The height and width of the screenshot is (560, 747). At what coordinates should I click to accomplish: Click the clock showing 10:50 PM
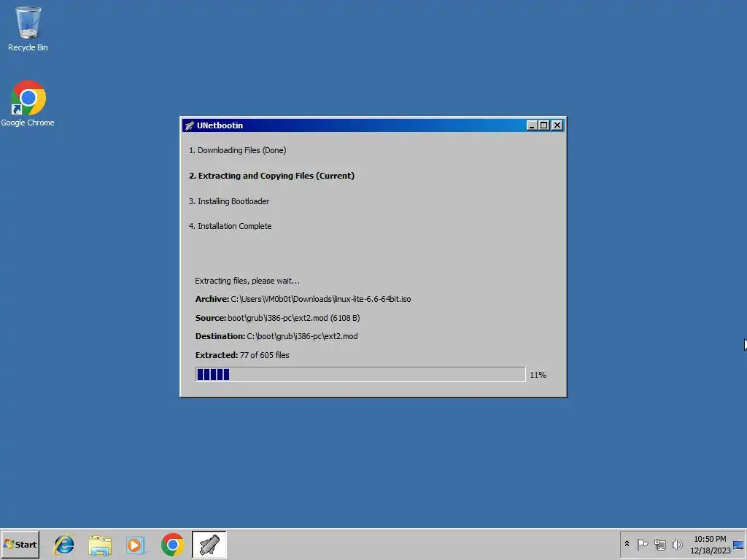coord(710,539)
